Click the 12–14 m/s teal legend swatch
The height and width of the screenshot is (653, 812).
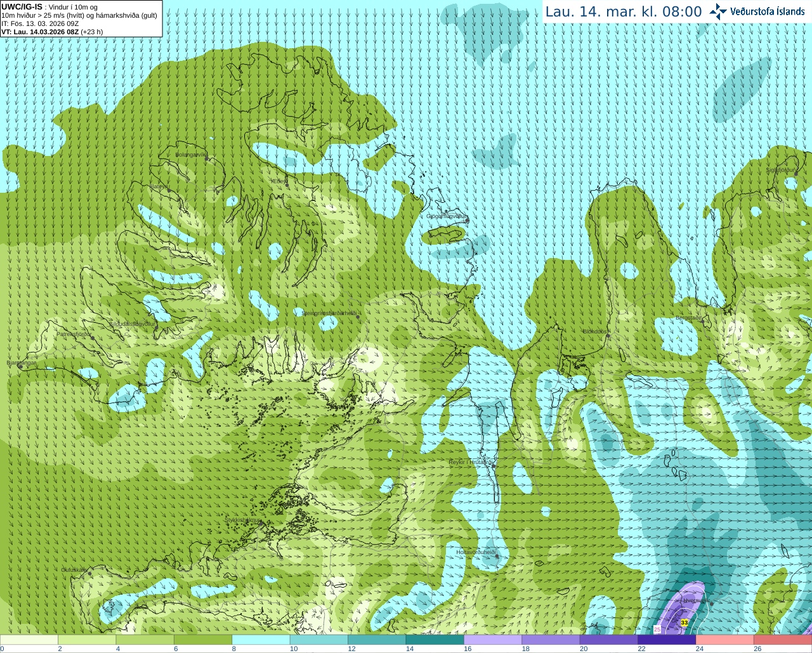(x=377, y=640)
